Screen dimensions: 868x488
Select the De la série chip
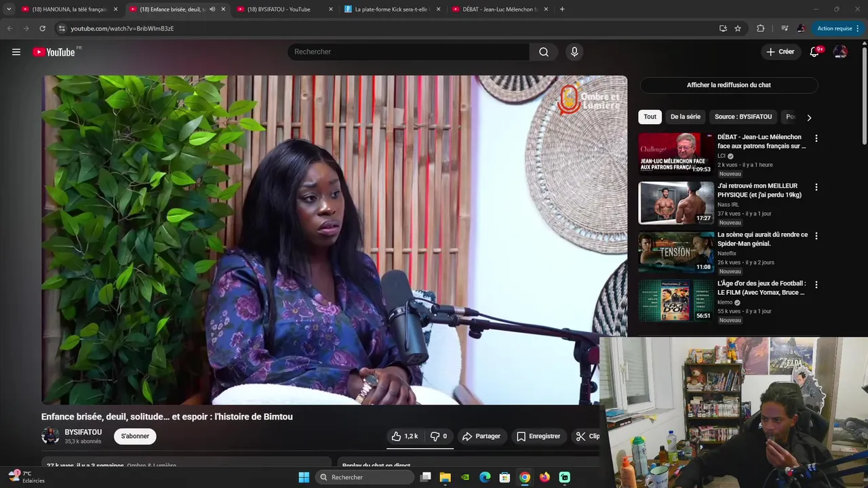686,117
